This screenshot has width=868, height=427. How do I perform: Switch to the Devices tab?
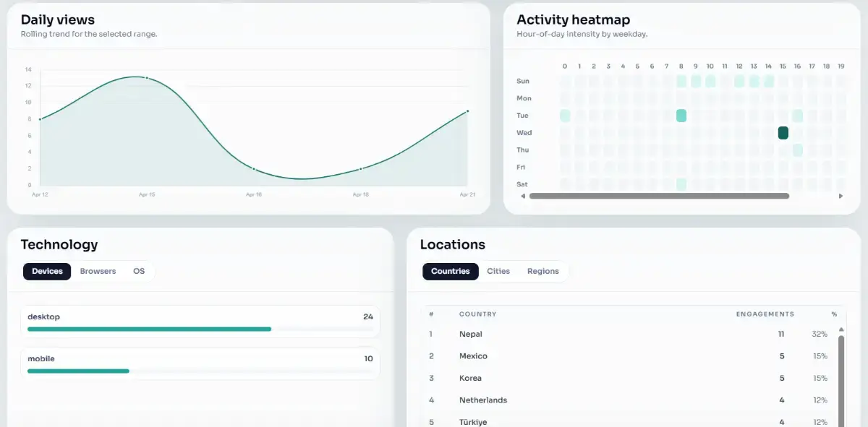pyautogui.click(x=47, y=271)
